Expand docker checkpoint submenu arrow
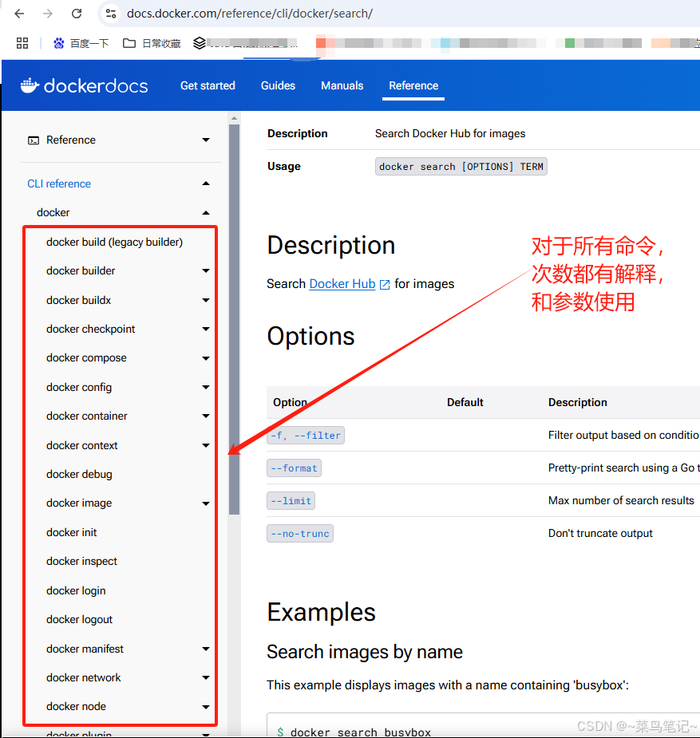The height and width of the screenshot is (738, 700). pyautogui.click(x=206, y=329)
